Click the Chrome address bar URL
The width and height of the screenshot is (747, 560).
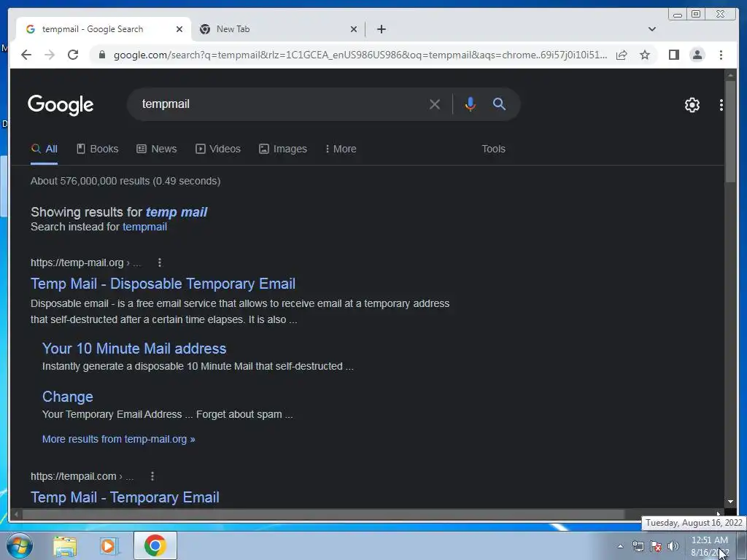pyautogui.click(x=360, y=55)
